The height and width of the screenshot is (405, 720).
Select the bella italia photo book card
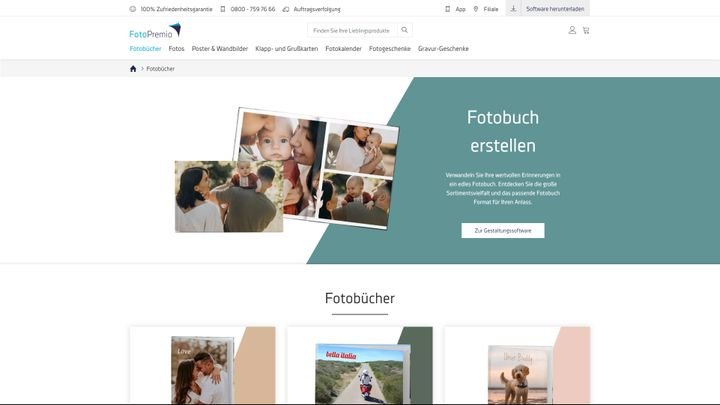tap(360, 366)
